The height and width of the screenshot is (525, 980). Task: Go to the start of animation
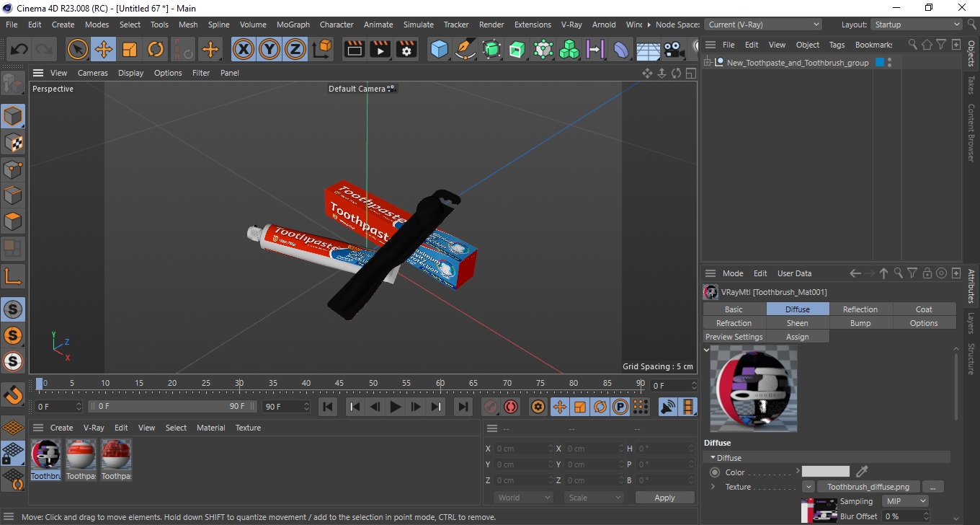(x=328, y=407)
